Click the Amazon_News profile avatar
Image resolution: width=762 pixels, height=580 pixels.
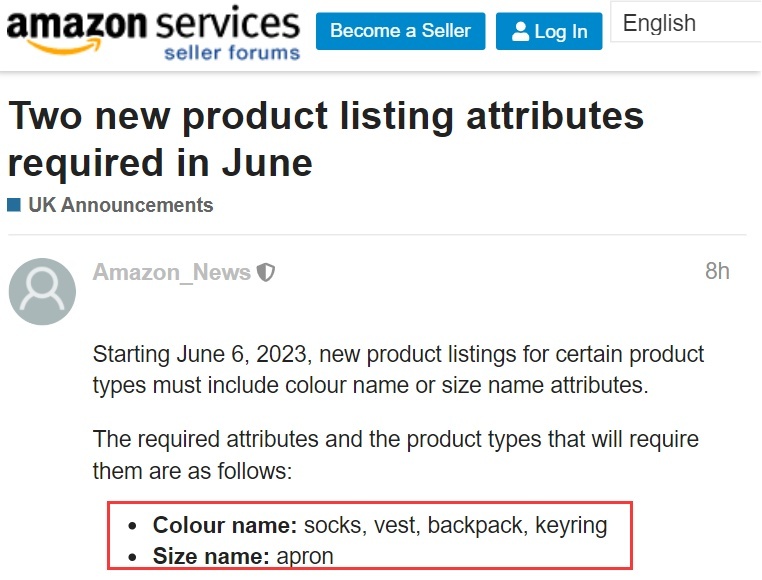coord(42,291)
